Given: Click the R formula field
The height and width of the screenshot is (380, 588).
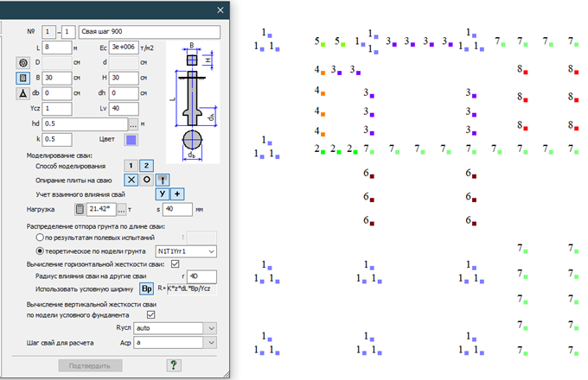Looking at the screenshot, I should (x=192, y=288).
